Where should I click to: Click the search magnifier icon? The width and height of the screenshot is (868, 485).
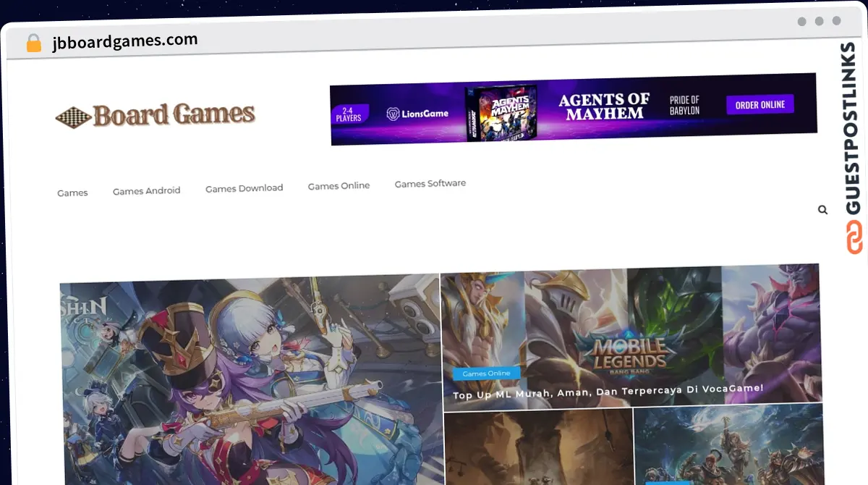click(x=822, y=210)
